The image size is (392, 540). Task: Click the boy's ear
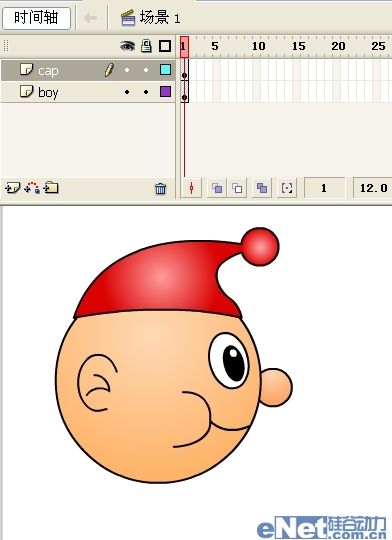[97, 383]
